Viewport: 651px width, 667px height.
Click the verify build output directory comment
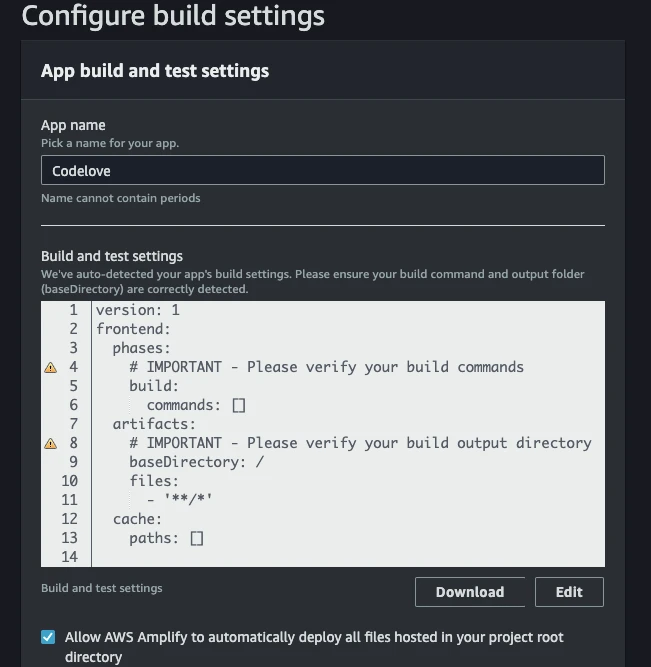(x=360, y=443)
